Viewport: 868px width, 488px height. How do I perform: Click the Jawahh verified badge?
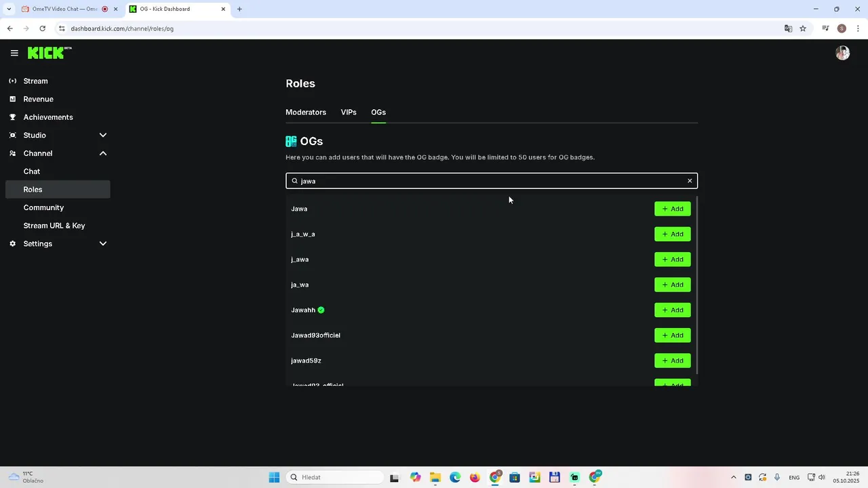[x=321, y=310]
